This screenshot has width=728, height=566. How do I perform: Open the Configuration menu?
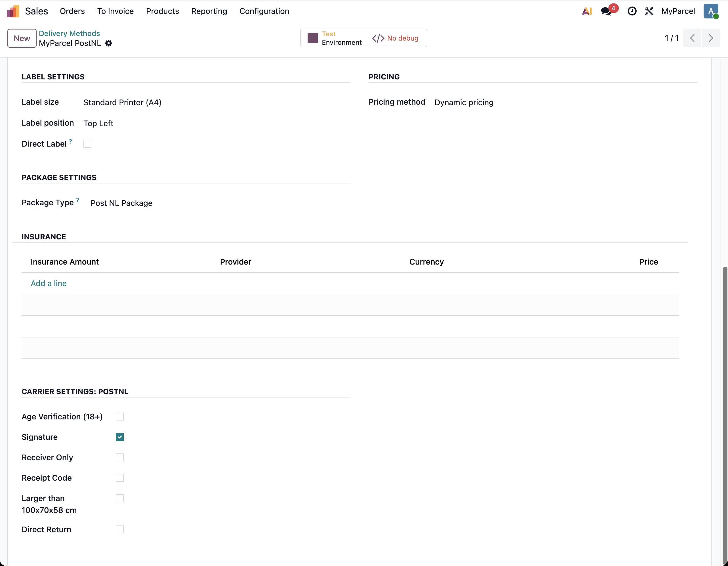pyautogui.click(x=264, y=11)
